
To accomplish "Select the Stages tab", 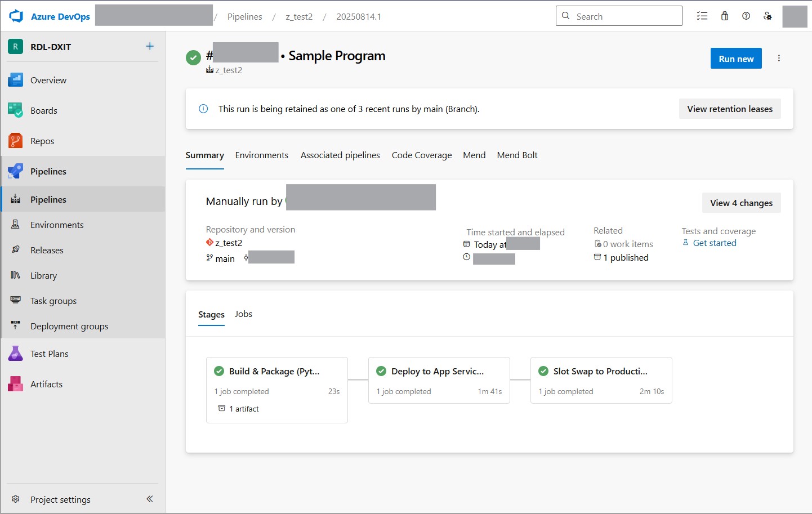I will tap(211, 315).
